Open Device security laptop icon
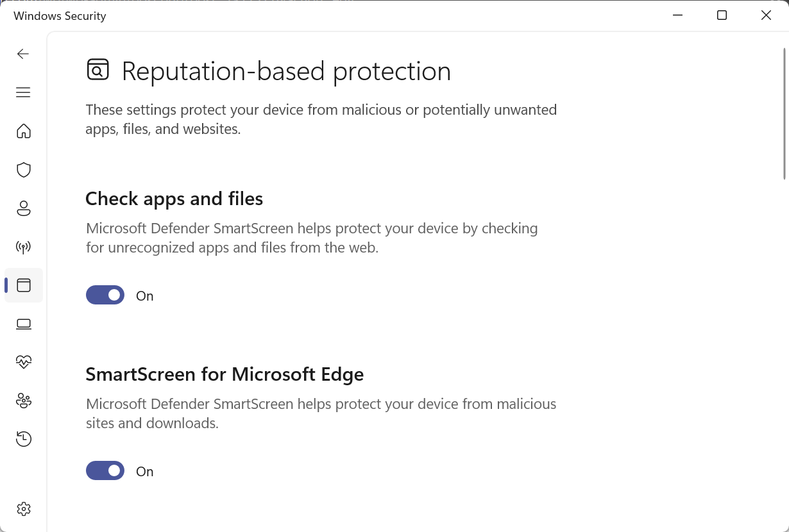Viewport: 789px width, 532px height. point(24,324)
